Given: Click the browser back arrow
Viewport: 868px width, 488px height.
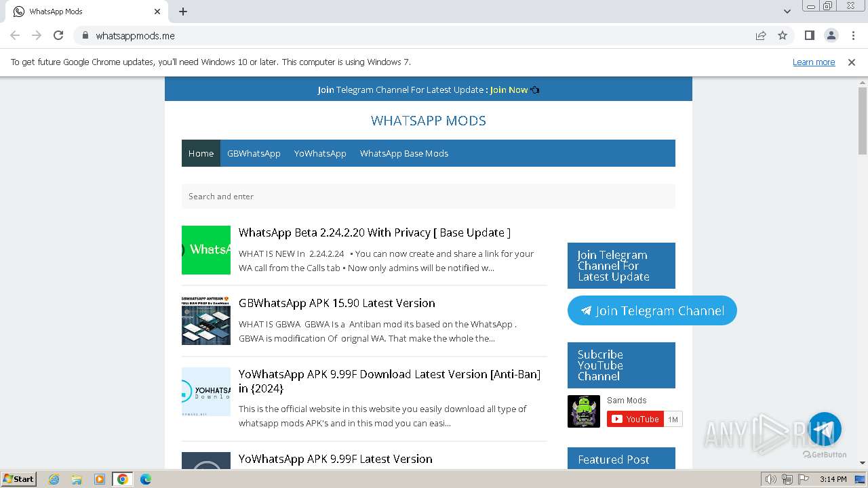Looking at the screenshot, I should click(15, 35).
